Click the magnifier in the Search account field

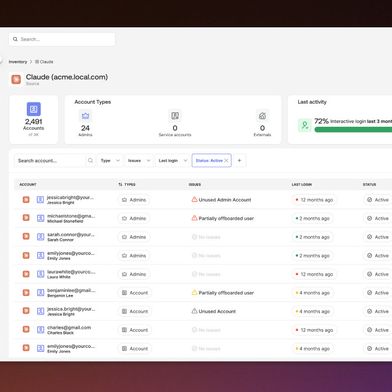point(90,160)
